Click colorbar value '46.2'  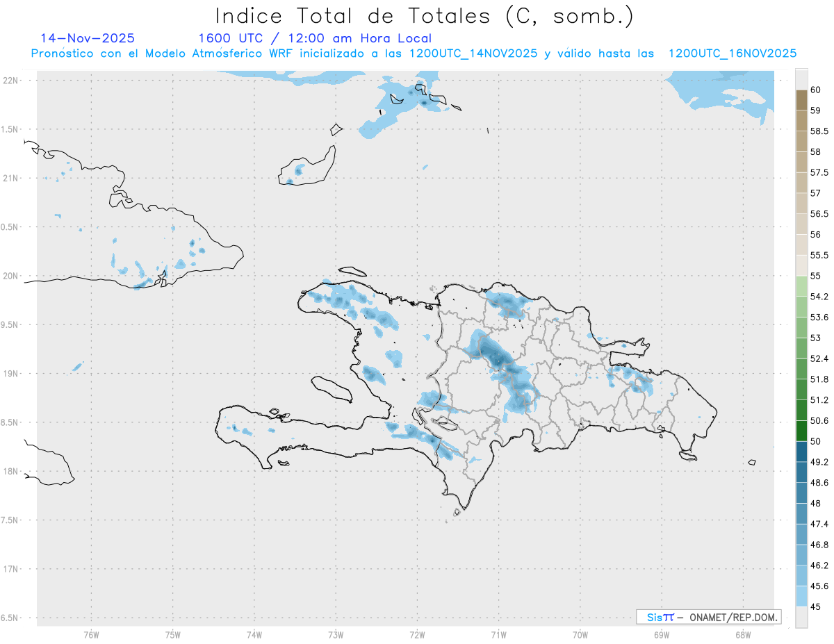coord(819,565)
